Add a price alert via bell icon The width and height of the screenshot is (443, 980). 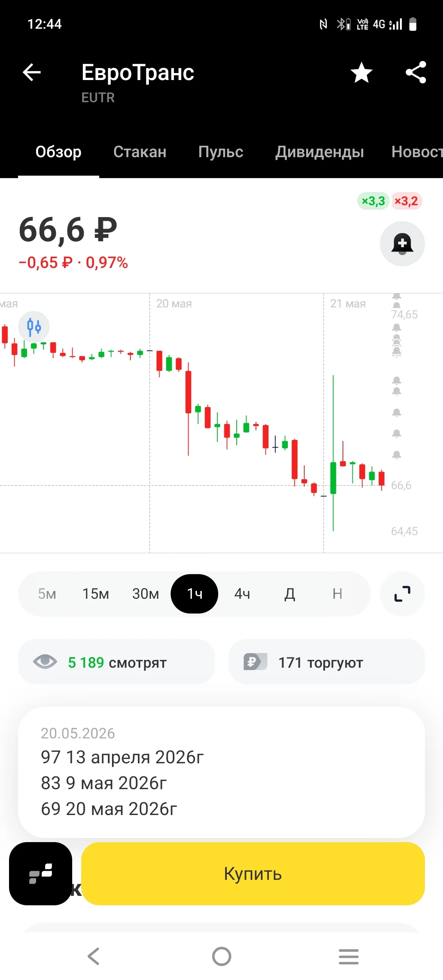coord(402,244)
